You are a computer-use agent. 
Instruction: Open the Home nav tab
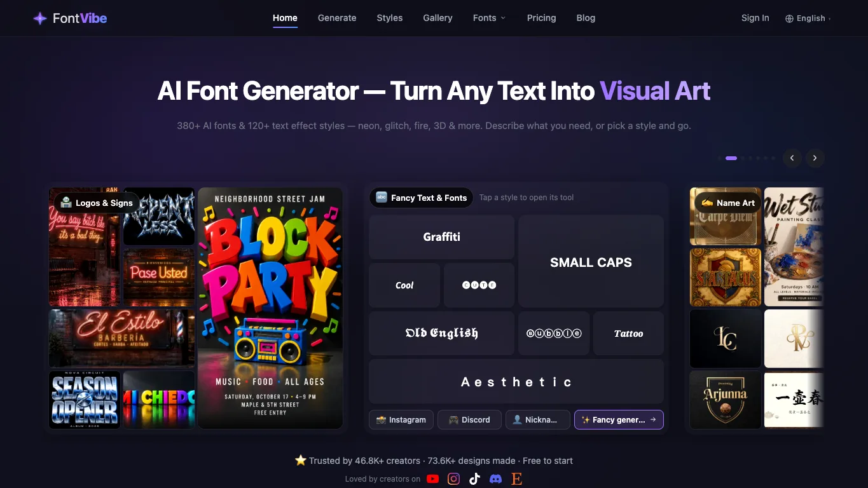coord(285,18)
